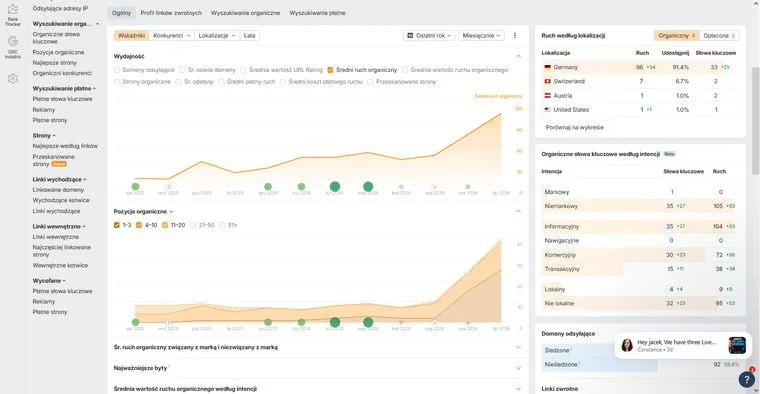The height and width of the screenshot is (394, 760).
Task: Select the Opłacona traffic tab
Action: point(719,35)
